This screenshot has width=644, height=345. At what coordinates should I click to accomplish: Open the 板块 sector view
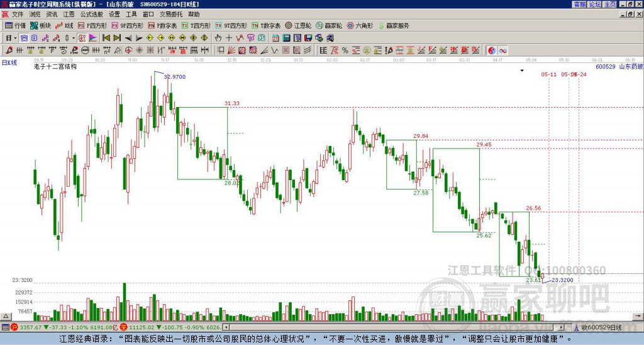(41, 25)
